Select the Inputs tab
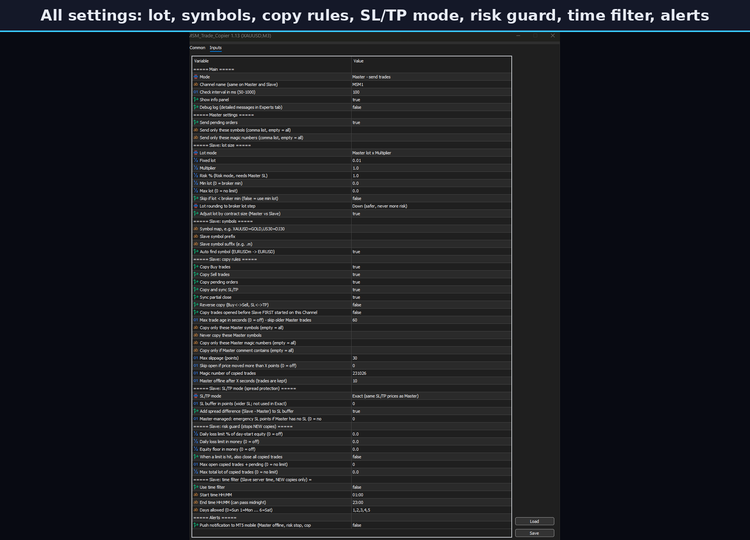Viewport: 750px width, 540px height. click(x=216, y=48)
